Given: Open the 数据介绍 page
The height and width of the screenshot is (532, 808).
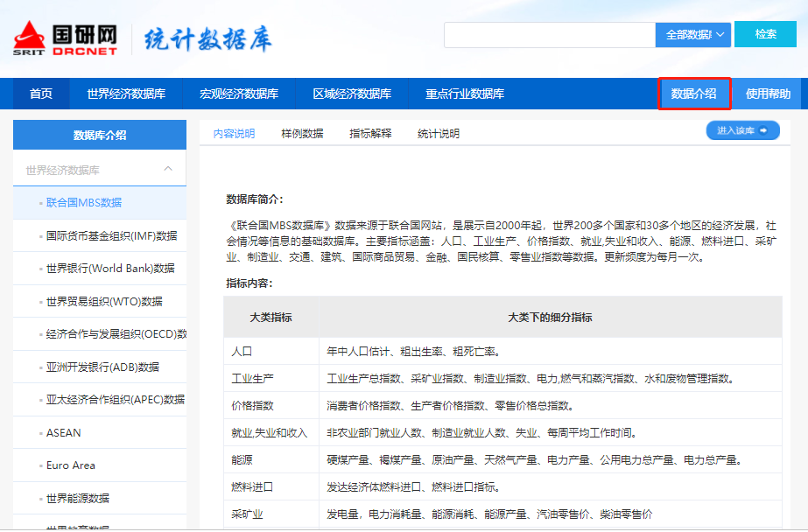Looking at the screenshot, I should click(694, 94).
